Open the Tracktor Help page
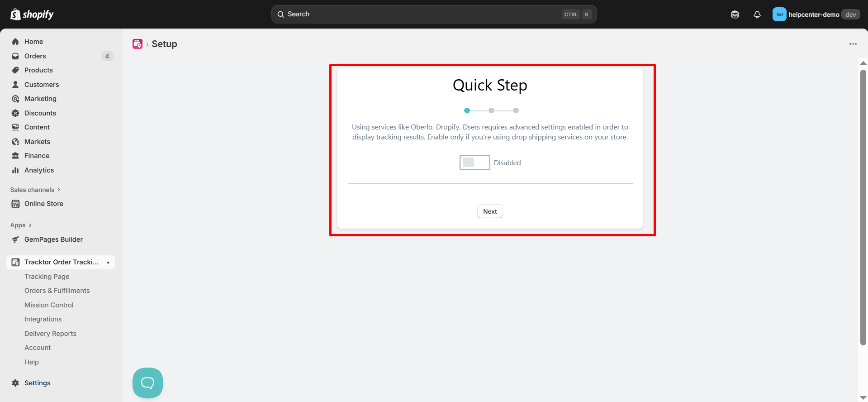Screen dimensions: 868x402 click(32, 362)
